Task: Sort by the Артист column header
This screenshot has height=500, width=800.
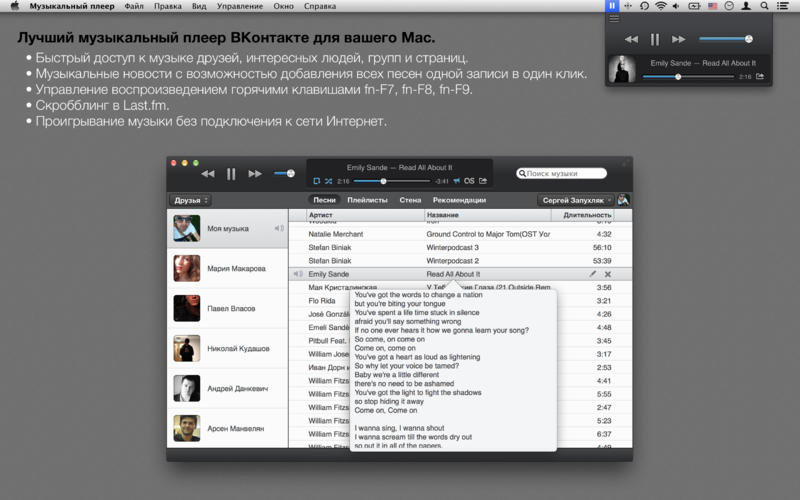Action: [x=365, y=215]
